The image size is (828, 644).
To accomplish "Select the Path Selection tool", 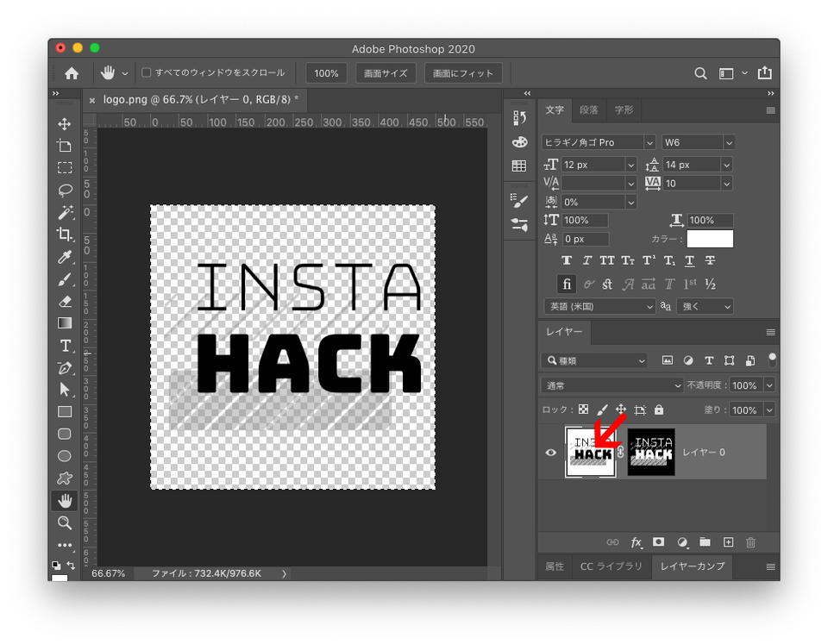I will [x=65, y=390].
